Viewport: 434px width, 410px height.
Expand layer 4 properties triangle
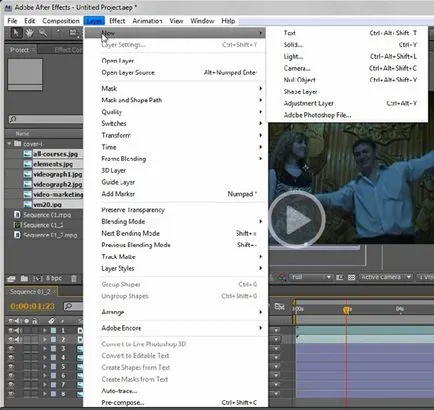tap(45, 358)
